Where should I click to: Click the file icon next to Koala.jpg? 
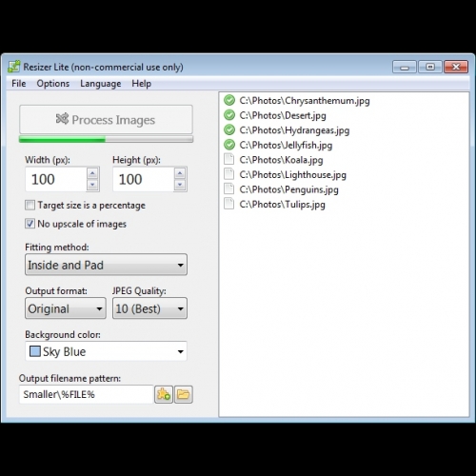point(228,159)
